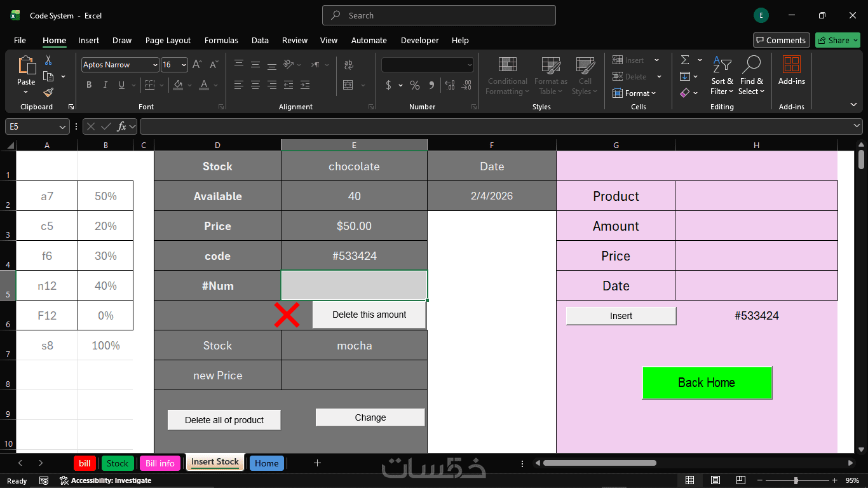Viewport: 868px width, 488px height.
Task: Toggle Bold formatting
Action: [x=89, y=85]
